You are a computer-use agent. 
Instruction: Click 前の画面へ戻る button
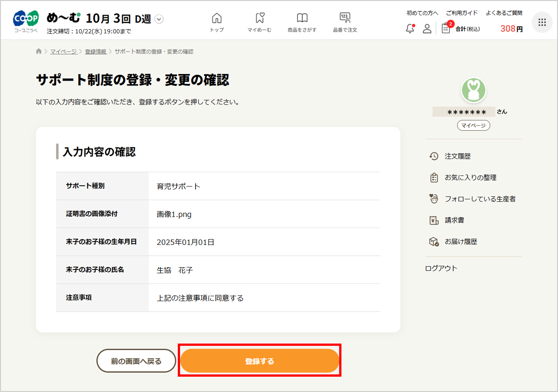click(136, 361)
